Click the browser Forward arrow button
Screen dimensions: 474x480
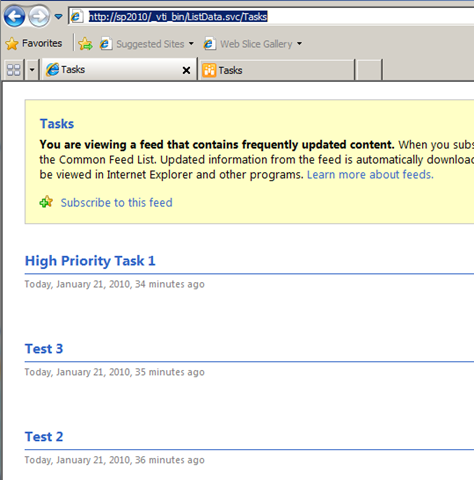click(x=39, y=16)
